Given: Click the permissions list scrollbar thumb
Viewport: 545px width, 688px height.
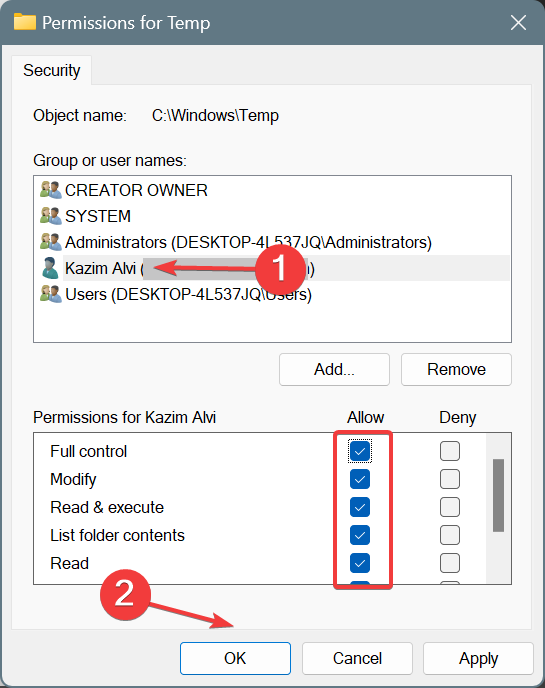Looking at the screenshot, I should click(x=498, y=495).
